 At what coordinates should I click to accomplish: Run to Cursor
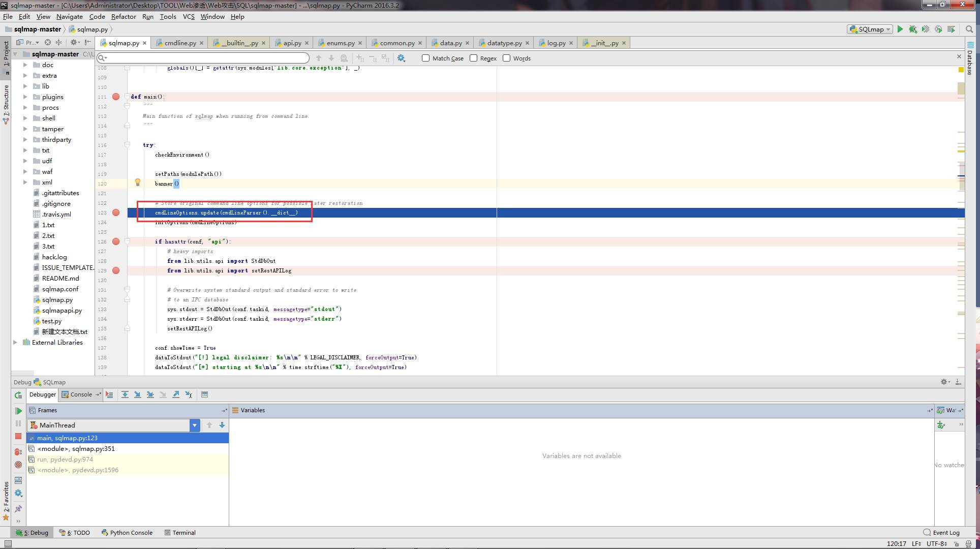189,394
